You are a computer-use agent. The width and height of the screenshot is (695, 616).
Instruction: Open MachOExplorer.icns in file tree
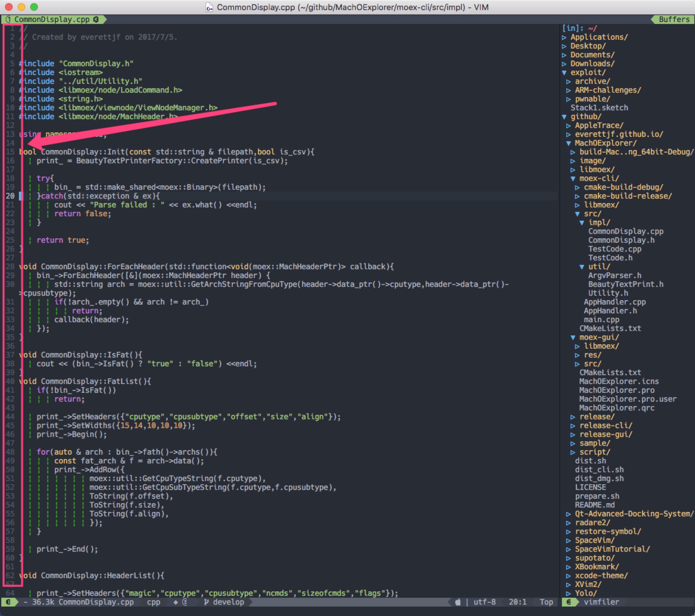pos(619,381)
